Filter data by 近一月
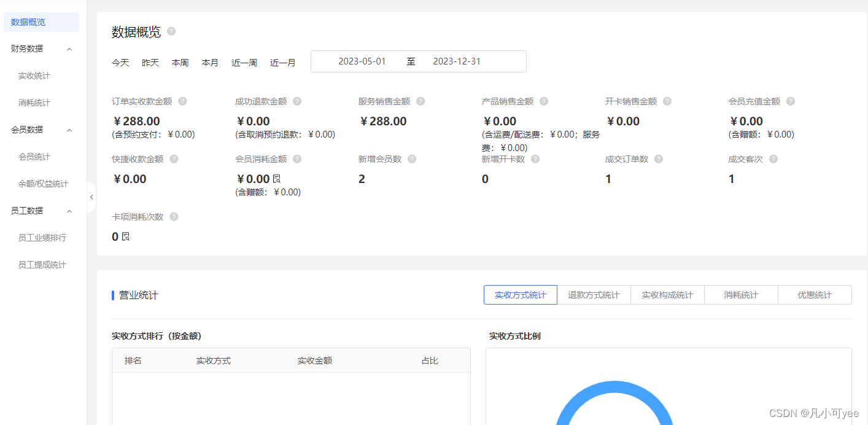868x425 pixels. pos(283,63)
